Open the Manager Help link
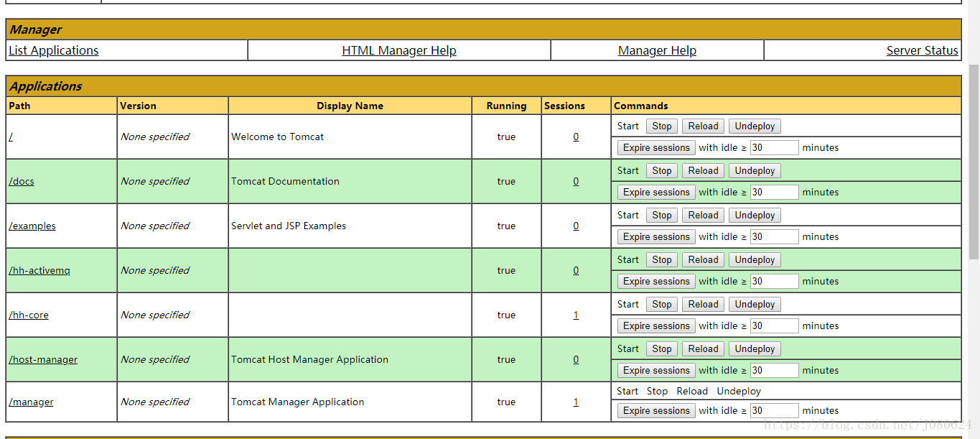 657,50
